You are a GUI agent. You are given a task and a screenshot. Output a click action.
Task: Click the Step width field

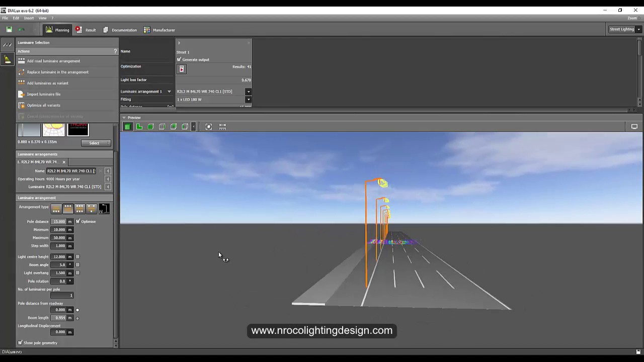pos(59,246)
